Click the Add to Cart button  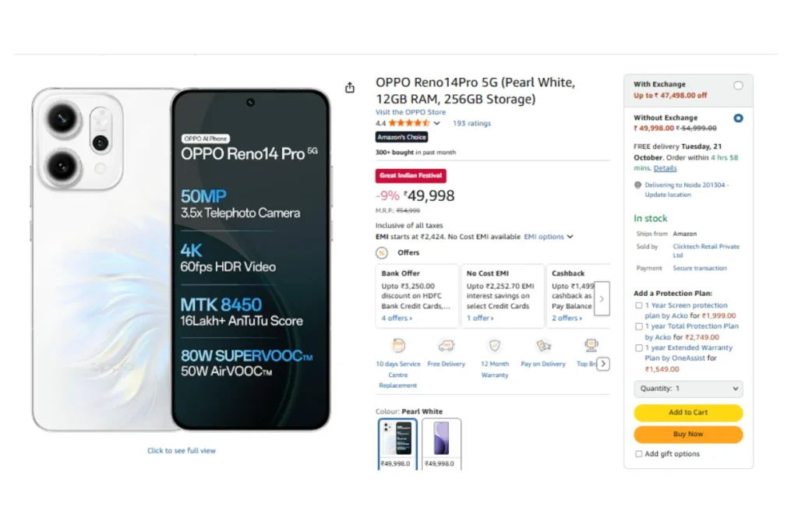(x=688, y=412)
